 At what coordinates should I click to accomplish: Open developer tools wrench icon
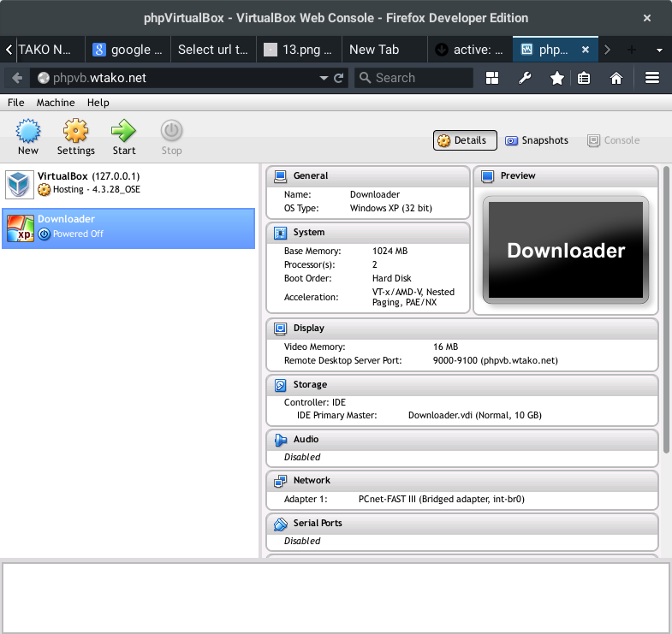tap(525, 78)
